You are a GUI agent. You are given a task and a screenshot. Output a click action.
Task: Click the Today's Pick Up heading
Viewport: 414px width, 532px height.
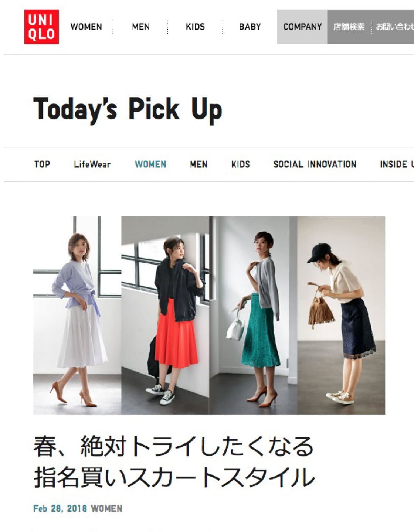point(128,110)
